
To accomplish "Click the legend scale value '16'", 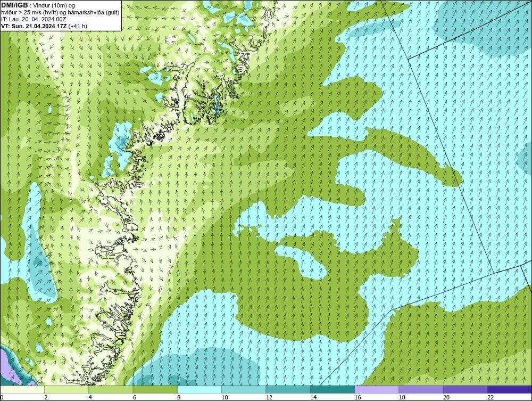I will point(358,397).
